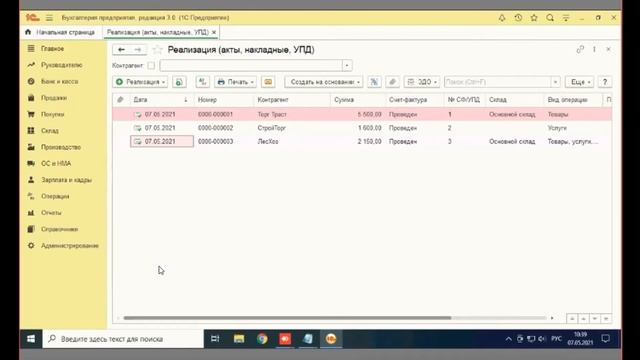
Task: Close the Реализация tab
Action: coord(214,32)
